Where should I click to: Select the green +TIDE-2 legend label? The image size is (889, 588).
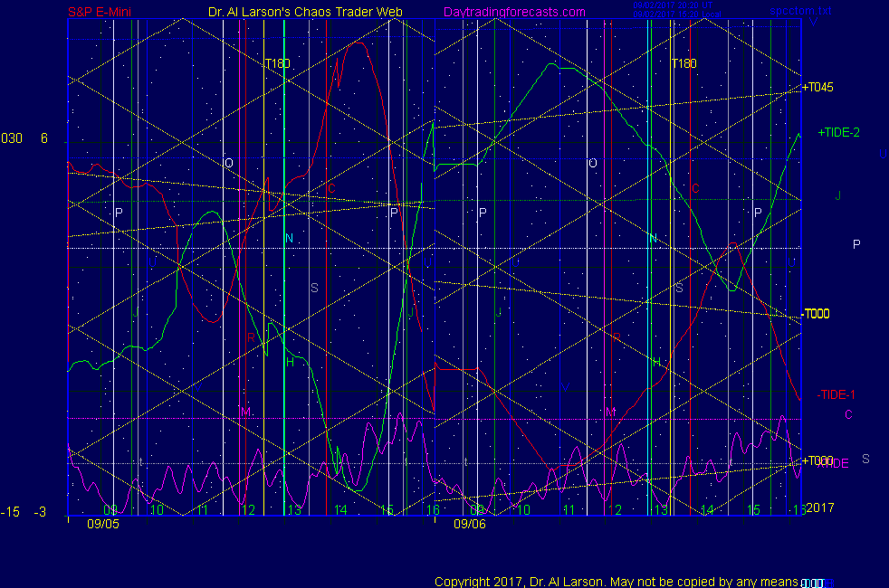pos(838,132)
